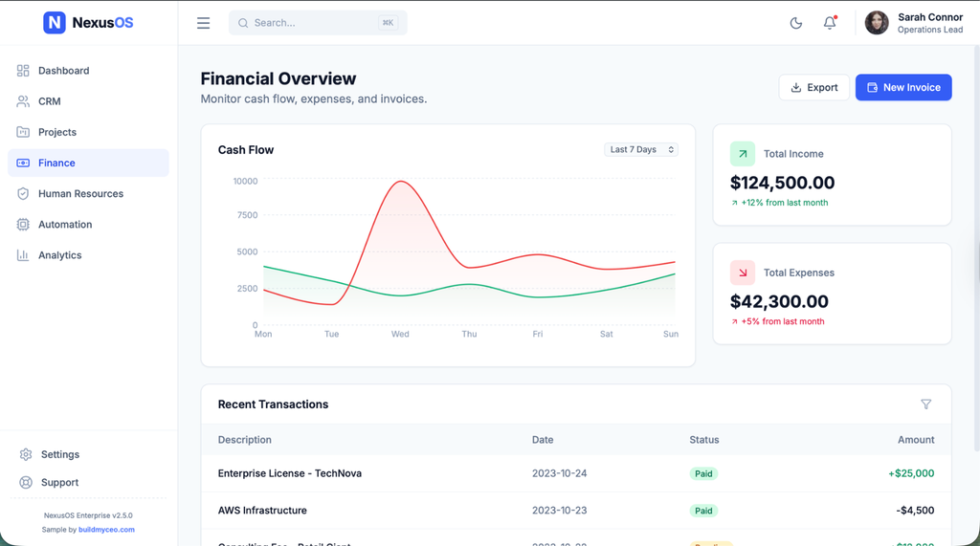Open notifications bell icon
The width and height of the screenshot is (980, 546).
(830, 23)
